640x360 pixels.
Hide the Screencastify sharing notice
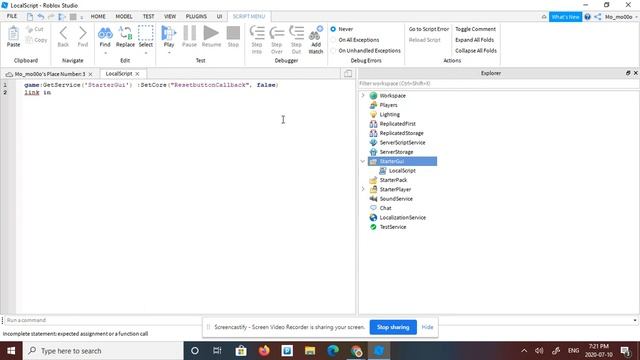[427, 327]
